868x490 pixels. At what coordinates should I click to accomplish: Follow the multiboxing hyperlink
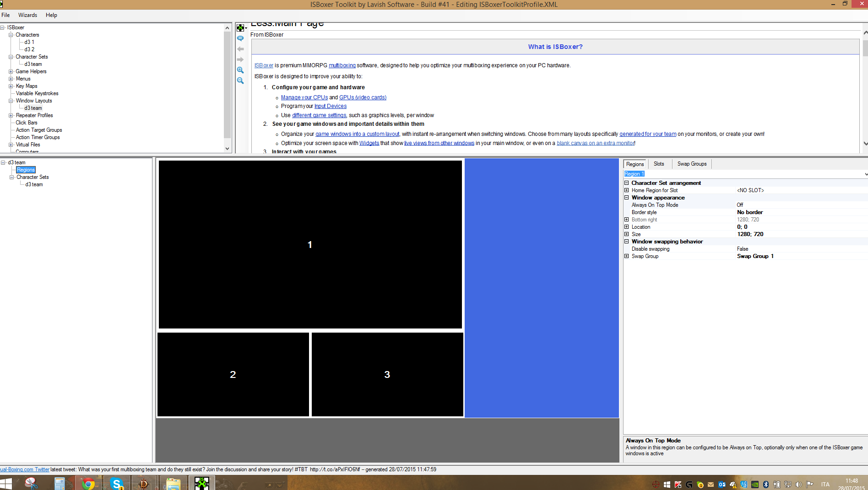342,65
